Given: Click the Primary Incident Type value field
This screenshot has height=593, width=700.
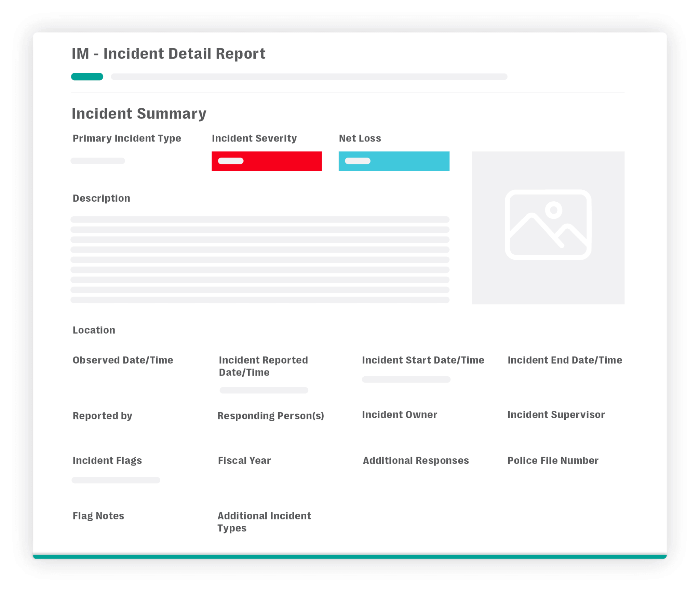Looking at the screenshot, I should click(98, 161).
